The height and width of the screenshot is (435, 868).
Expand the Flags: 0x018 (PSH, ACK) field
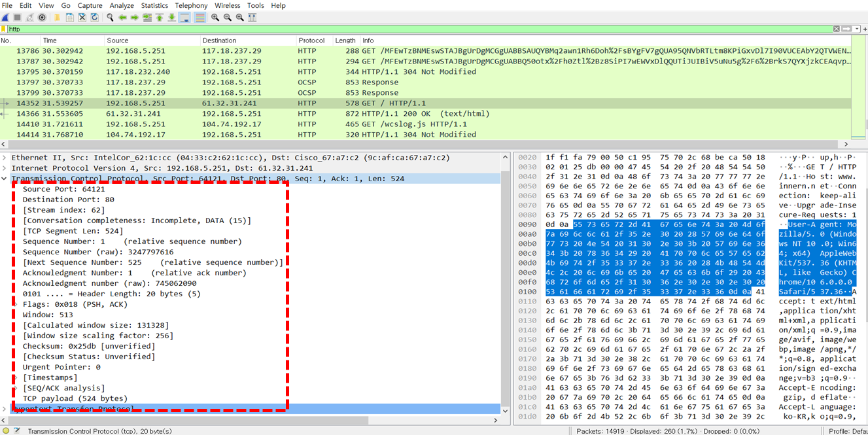[x=16, y=304]
